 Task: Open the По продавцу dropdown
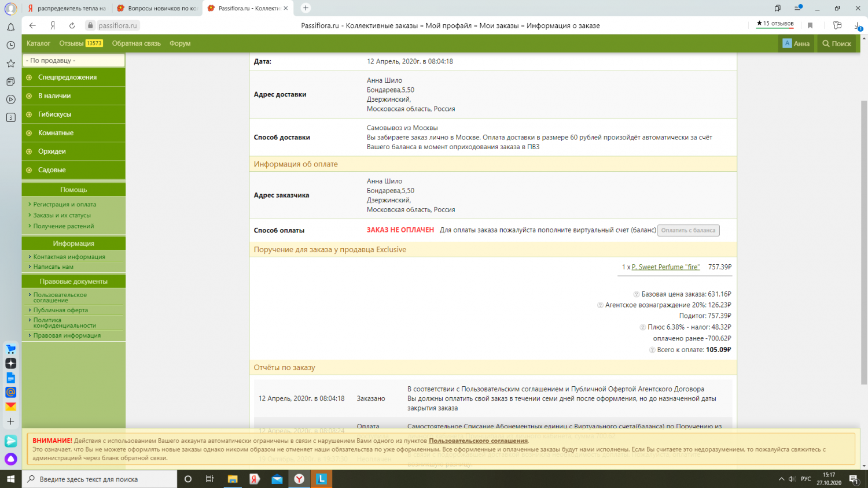(73, 60)
